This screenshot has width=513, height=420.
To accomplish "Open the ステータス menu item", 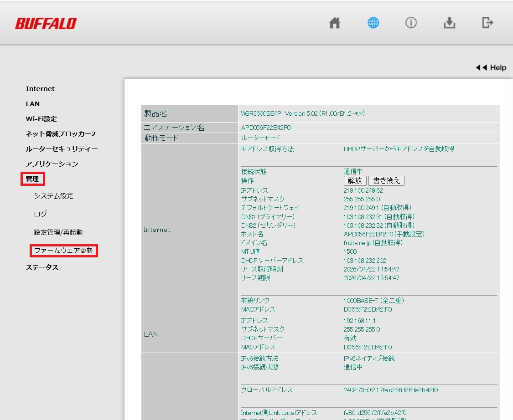I will point(42,267).
